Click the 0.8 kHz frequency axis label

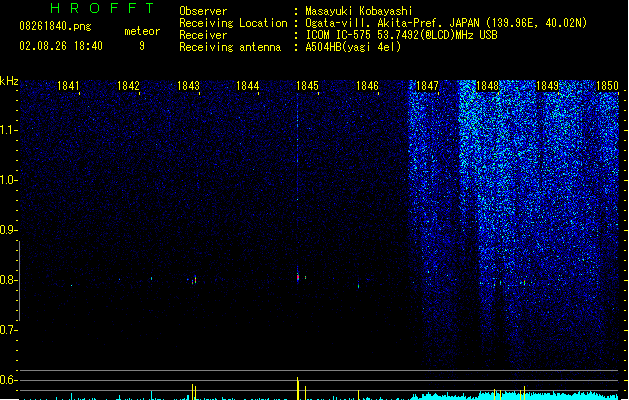(x=8, y=280)
